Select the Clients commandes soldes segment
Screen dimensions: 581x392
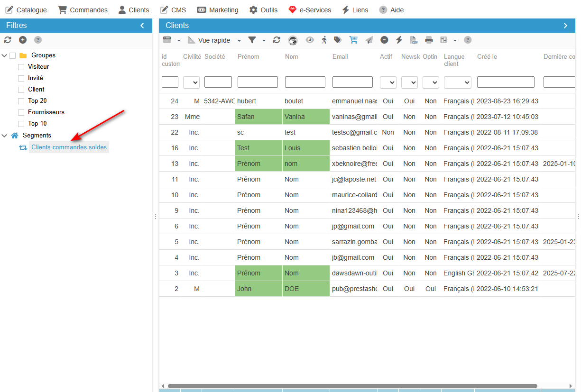[x=69, y=147]
